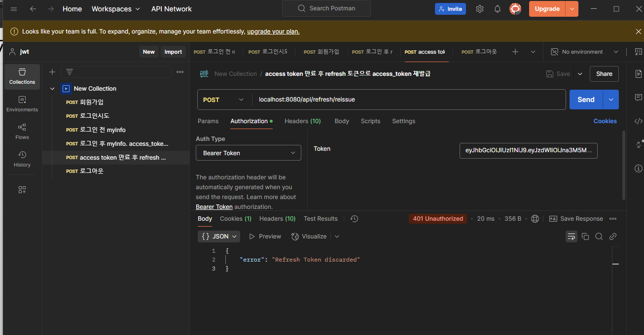Switch to the Settings tab
The width and height of the screenshot is (644, 335).
[404, 121]
